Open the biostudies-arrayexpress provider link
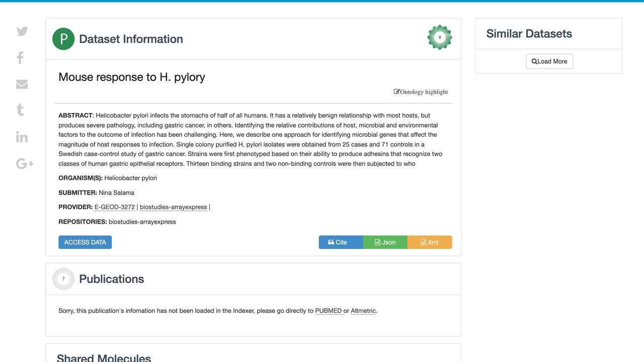 pos(174,207)
